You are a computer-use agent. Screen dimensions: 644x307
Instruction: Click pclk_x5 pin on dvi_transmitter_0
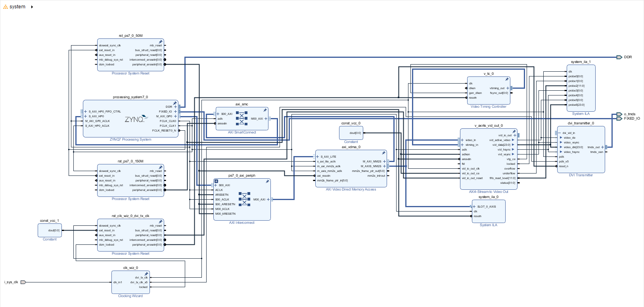[564, 161]
